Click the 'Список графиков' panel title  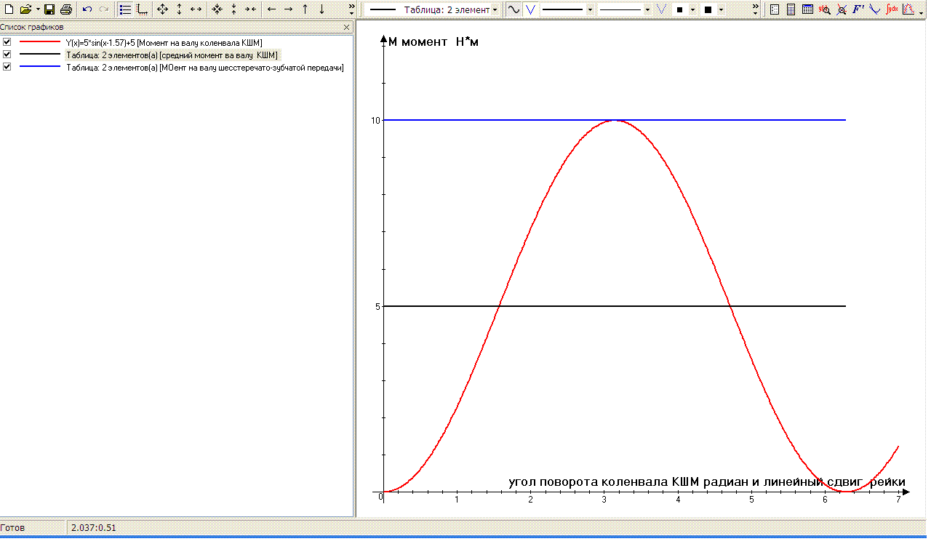(32, 27)
